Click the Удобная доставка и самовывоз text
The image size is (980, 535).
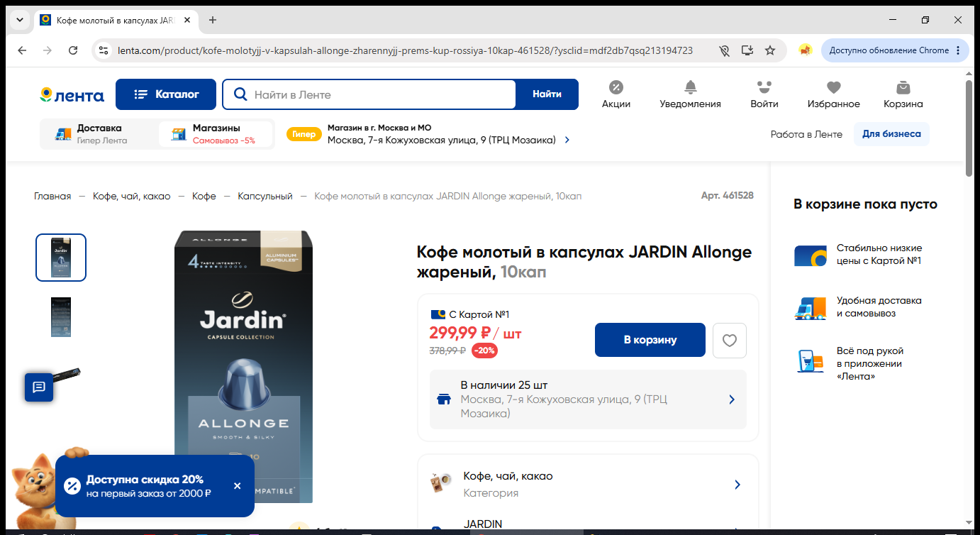pyautogui.click(x=879, y=307)
